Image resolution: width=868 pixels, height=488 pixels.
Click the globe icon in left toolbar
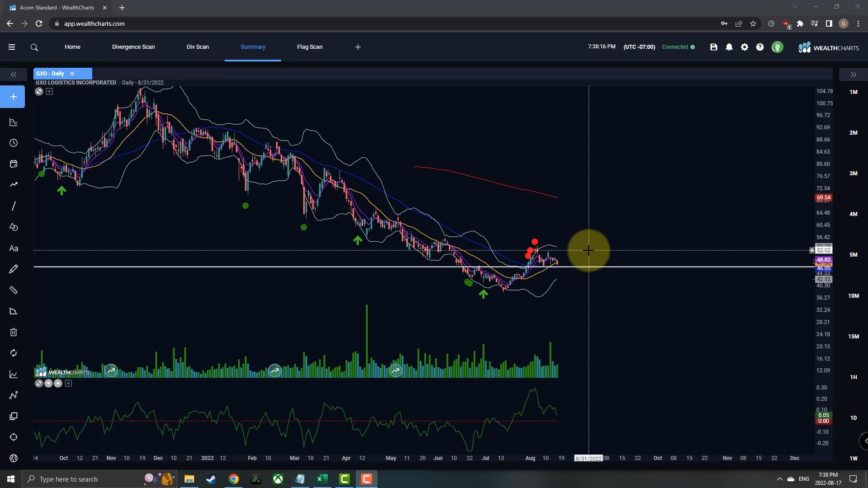14,458
